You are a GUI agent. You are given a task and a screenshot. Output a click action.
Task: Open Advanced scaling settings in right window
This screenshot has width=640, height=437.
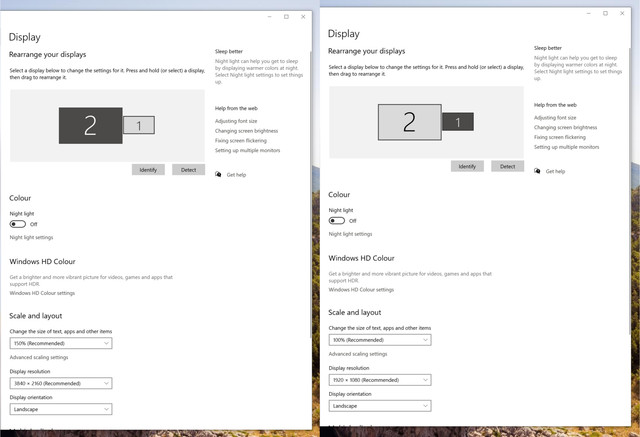point(358,354)
